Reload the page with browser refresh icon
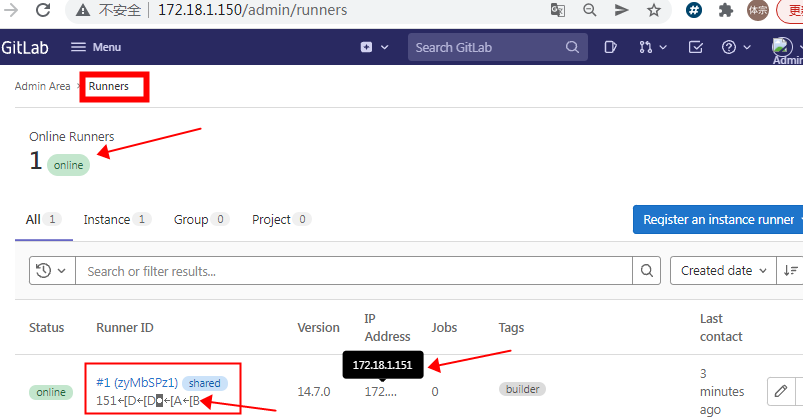Viewport: 803px width, 420px height. [x=43, y=10]
